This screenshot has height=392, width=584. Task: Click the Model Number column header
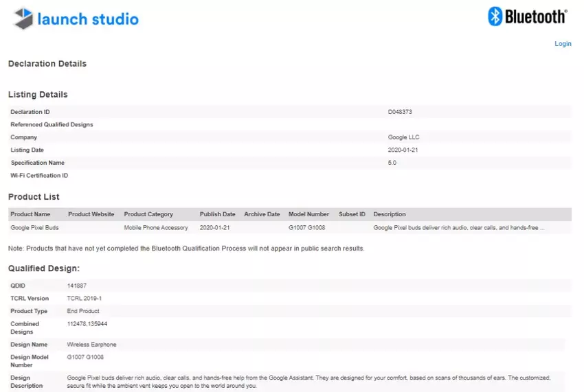click(x=308, y=214)
